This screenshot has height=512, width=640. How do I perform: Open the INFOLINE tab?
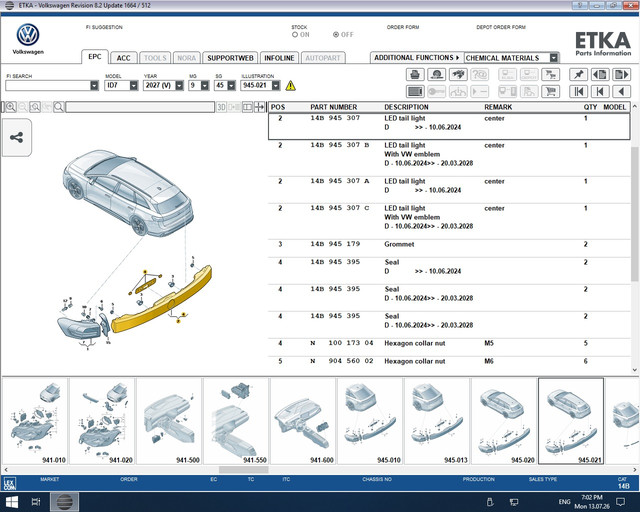tap(279, 58)
